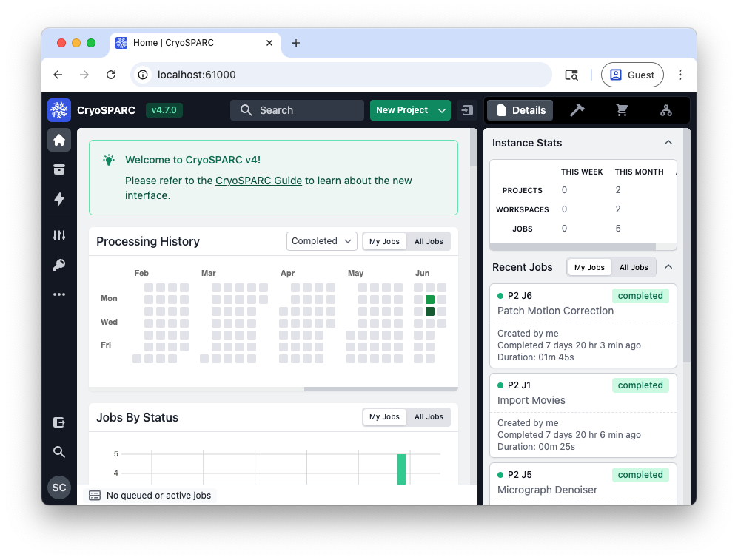Open the sidebar search magnifier icon
The height and width of the screenshot is (560, 738).
(59, 451)
